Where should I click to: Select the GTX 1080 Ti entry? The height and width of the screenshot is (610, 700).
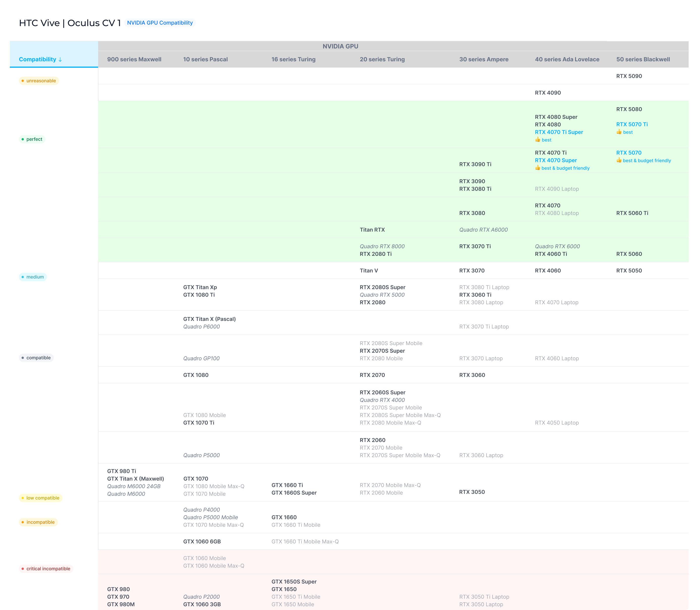click(199, 295)
